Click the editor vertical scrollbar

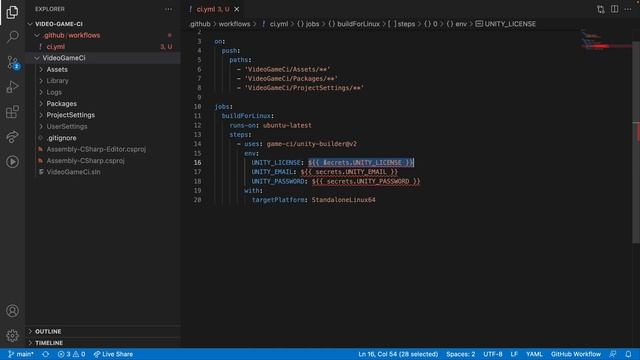[x=636, y=142]
